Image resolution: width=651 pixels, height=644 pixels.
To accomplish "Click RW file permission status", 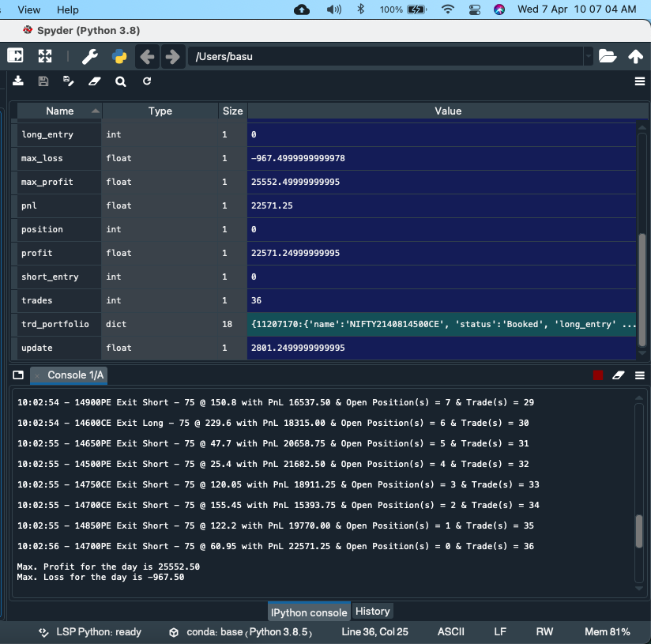I will pyautogui.click(x=544, y=632).
